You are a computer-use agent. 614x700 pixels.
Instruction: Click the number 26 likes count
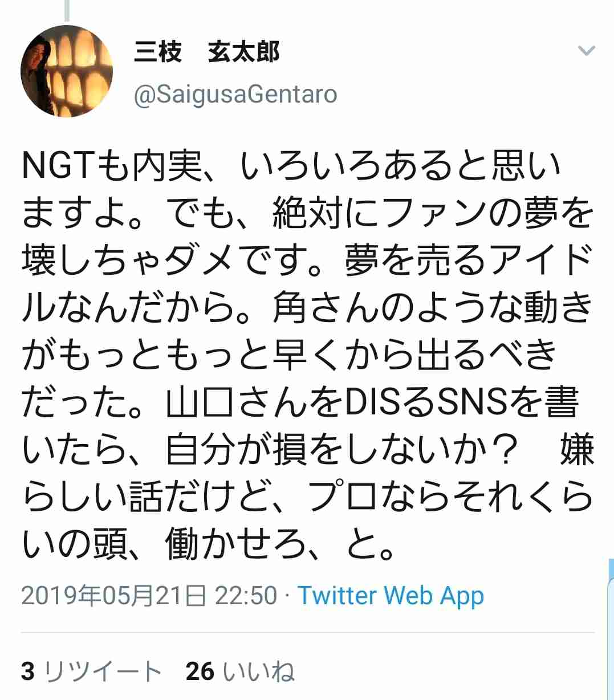pos(200,671)
